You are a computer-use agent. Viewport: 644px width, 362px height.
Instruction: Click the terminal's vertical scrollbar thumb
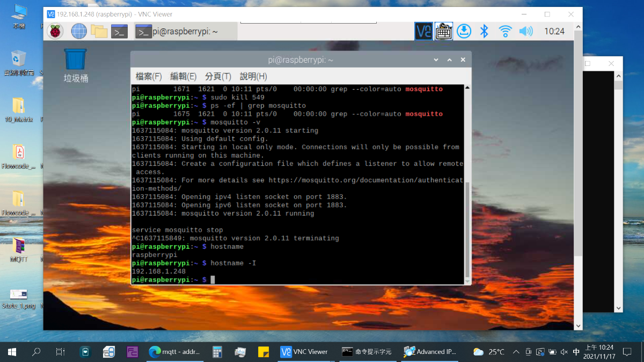tap(467, 231)
